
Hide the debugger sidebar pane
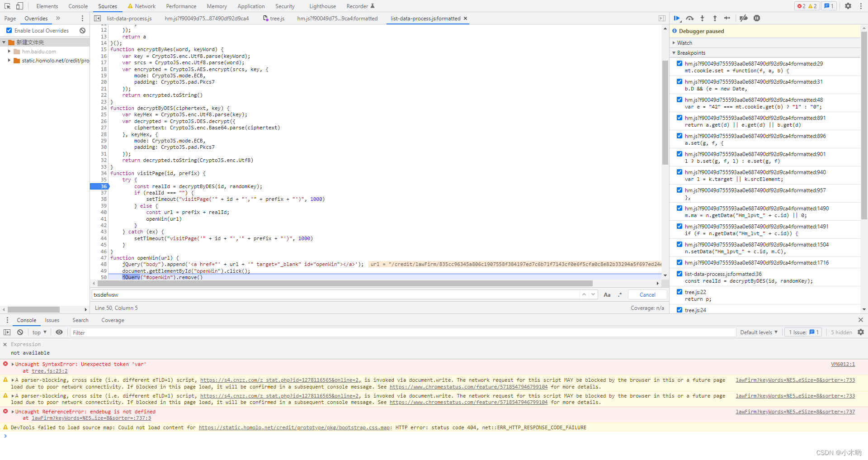tap(662, 18)
